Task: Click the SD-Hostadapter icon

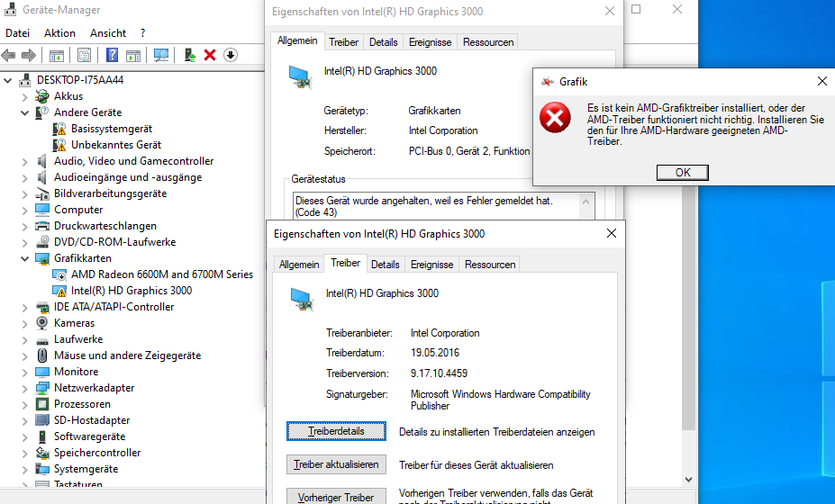Action: pyautogui.click(x=42, y=420)
